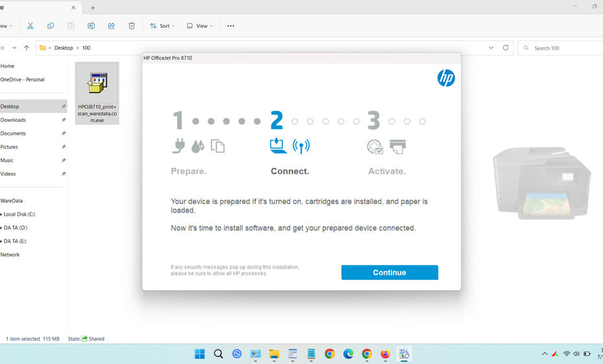Open File Explorer from the taskbar

[x=274, y=354]
